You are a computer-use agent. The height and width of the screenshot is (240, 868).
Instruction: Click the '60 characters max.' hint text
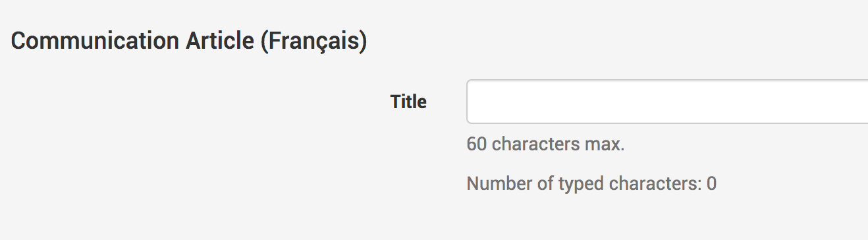(545, 144)
